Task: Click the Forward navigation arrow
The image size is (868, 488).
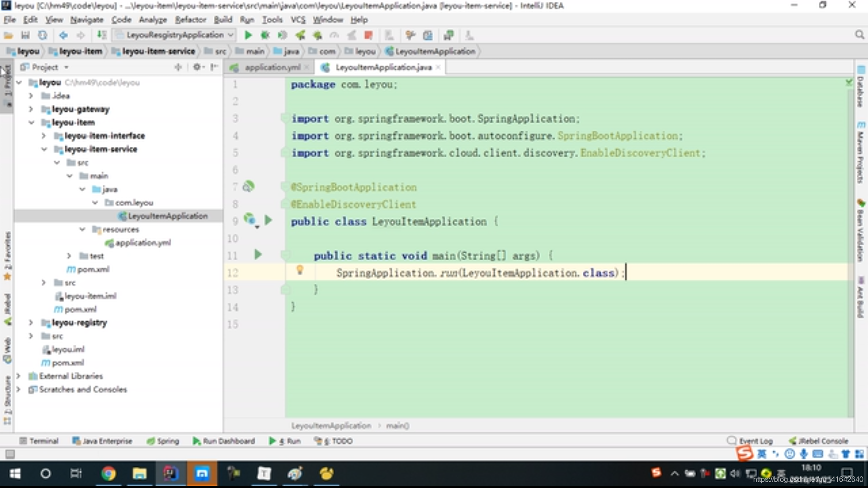Action: pyautogui.click(x=80, y=35)
